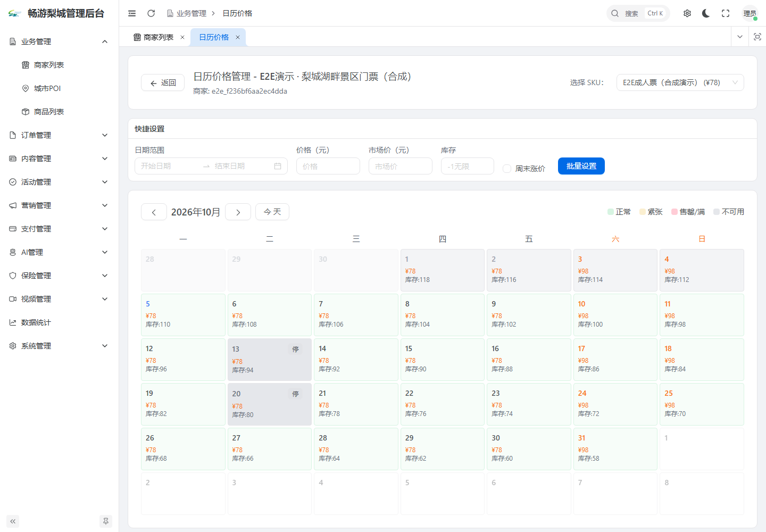Screen dimensions: 766x532
Task: Enable the 周末涨价 checkbox
Action: 507,169
